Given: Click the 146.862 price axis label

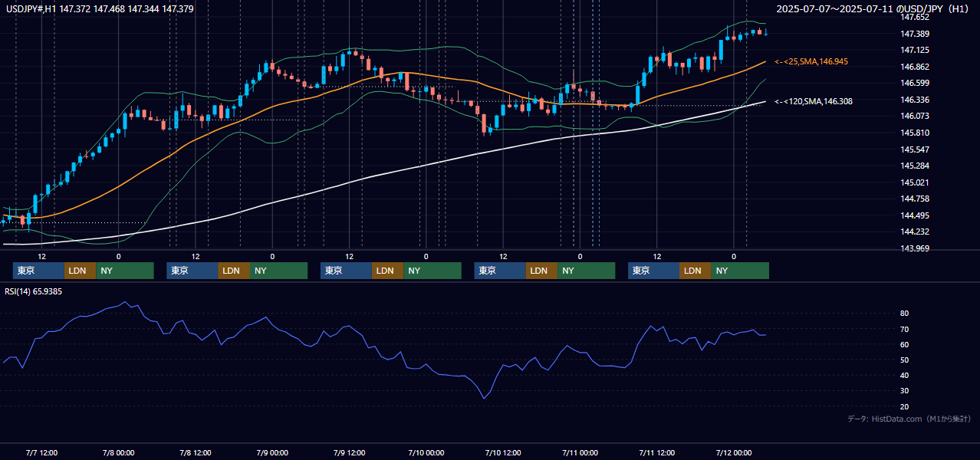Looking at the screenshot, I should click(916, 67).
